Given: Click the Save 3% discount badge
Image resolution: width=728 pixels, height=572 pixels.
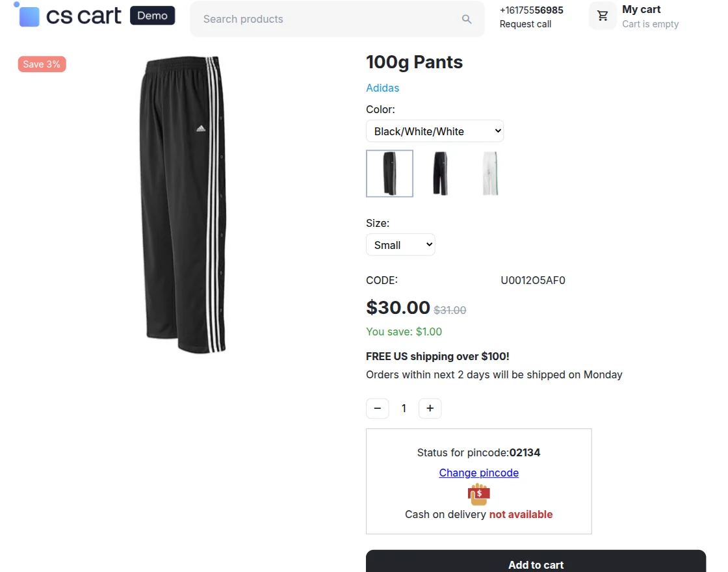Looking at the screenshot, I should pos(42,64).
